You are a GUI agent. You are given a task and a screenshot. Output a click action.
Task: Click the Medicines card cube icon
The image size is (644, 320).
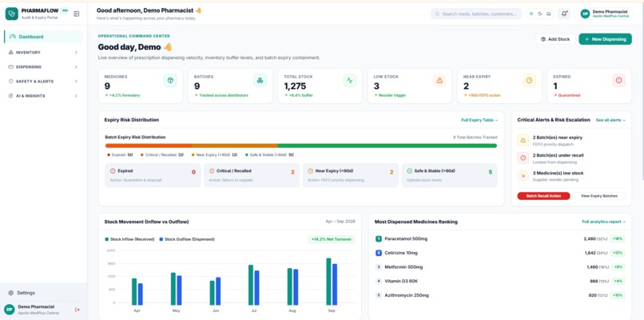click(x=170, y=81)
